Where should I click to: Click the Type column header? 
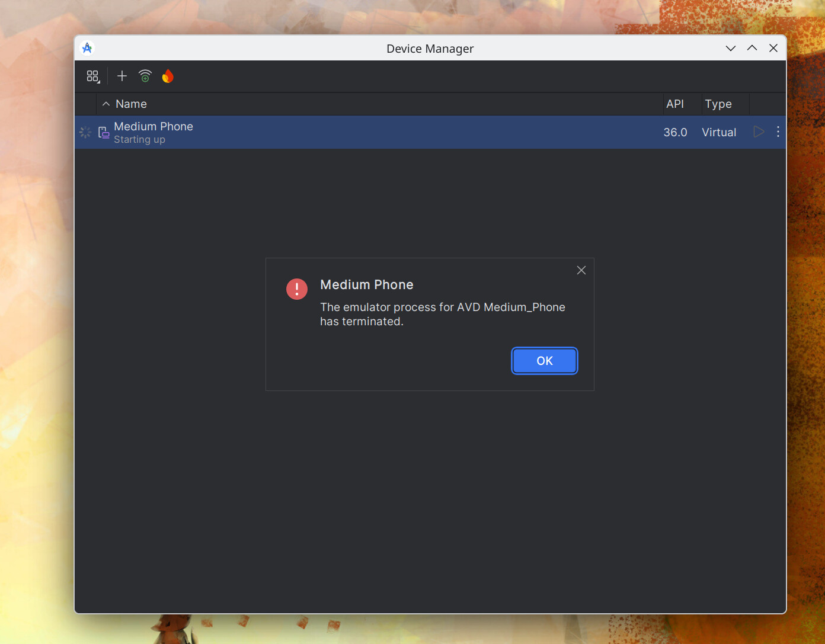point(718,104)
